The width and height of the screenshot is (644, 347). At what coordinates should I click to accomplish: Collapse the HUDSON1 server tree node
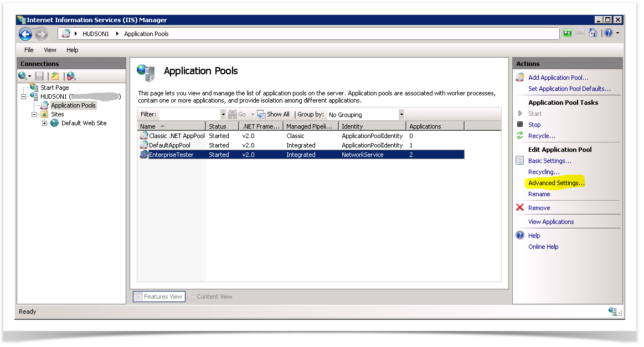[24, 96]
